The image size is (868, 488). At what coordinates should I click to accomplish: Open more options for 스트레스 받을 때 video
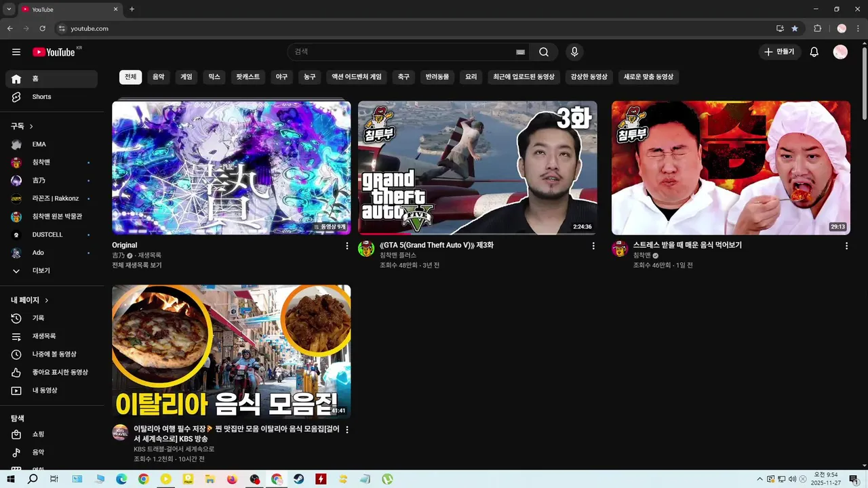click(846, 246)
